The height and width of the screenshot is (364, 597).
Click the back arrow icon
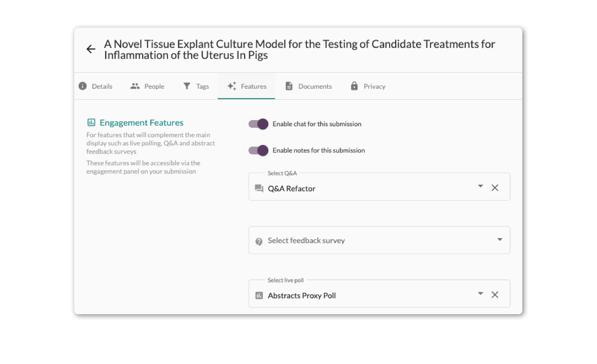tap(91, 49)
